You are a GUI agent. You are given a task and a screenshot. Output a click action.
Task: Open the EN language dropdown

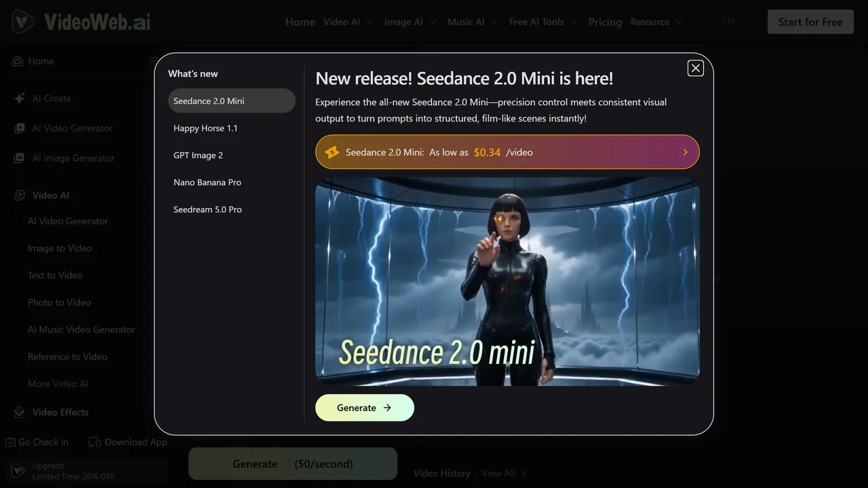[x=735, y=22]
